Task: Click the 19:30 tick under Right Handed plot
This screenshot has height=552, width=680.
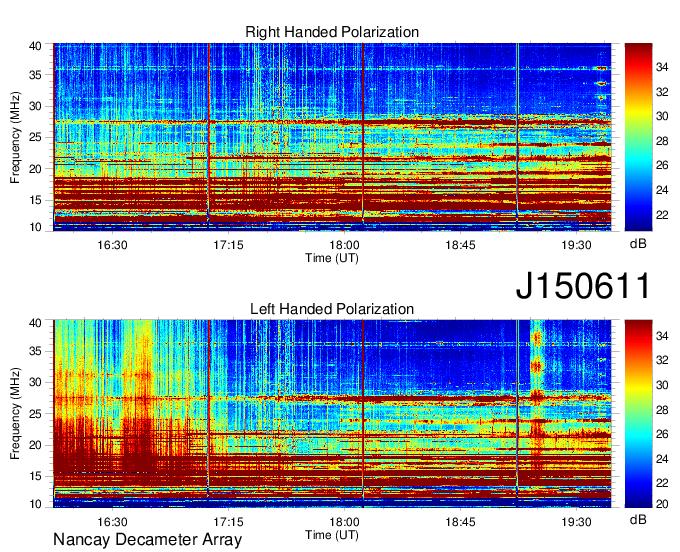Action: 576,245
